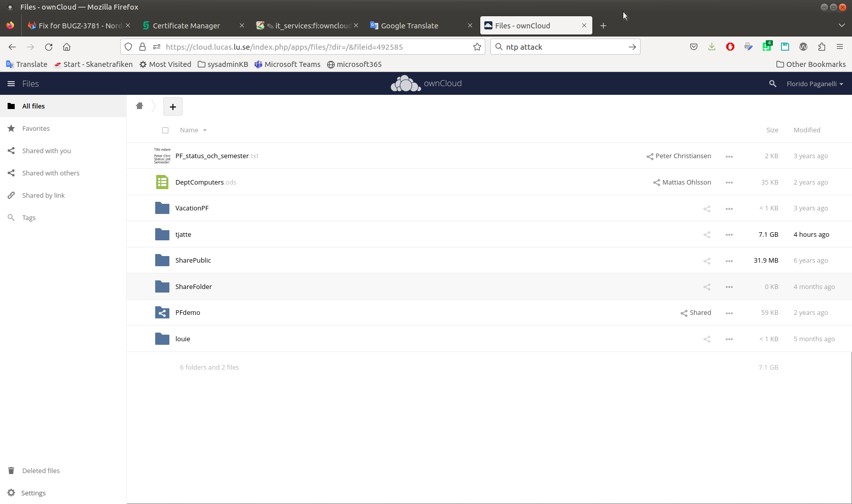Open Deleted files
The width and height of the screenshot is (852, 504).
[x=41, y=471]
